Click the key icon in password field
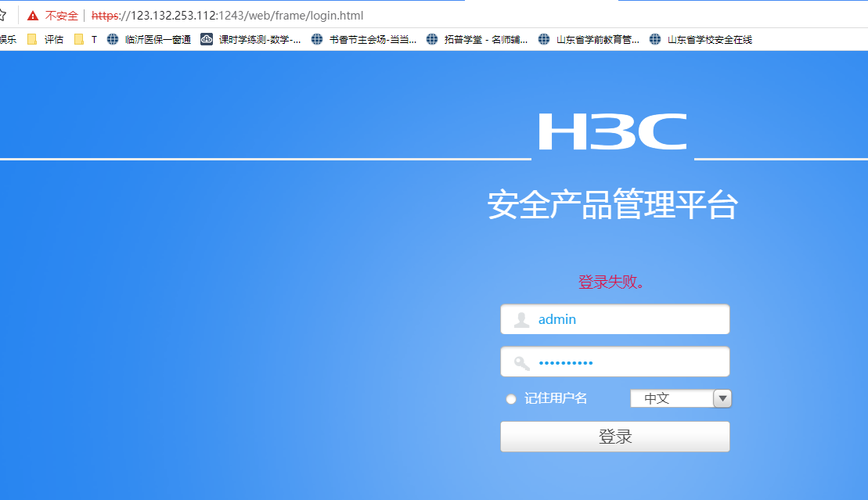This screenshot has height=500, width=868. [x=521, y=363]
